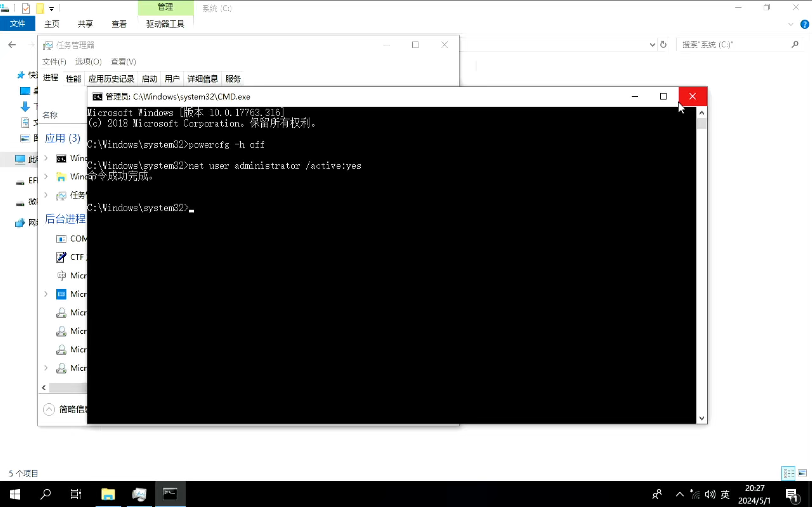This screenshot has height=507, width=812.
Task: Open Task Manager from its taskbar icon
Action: point(139,494)
